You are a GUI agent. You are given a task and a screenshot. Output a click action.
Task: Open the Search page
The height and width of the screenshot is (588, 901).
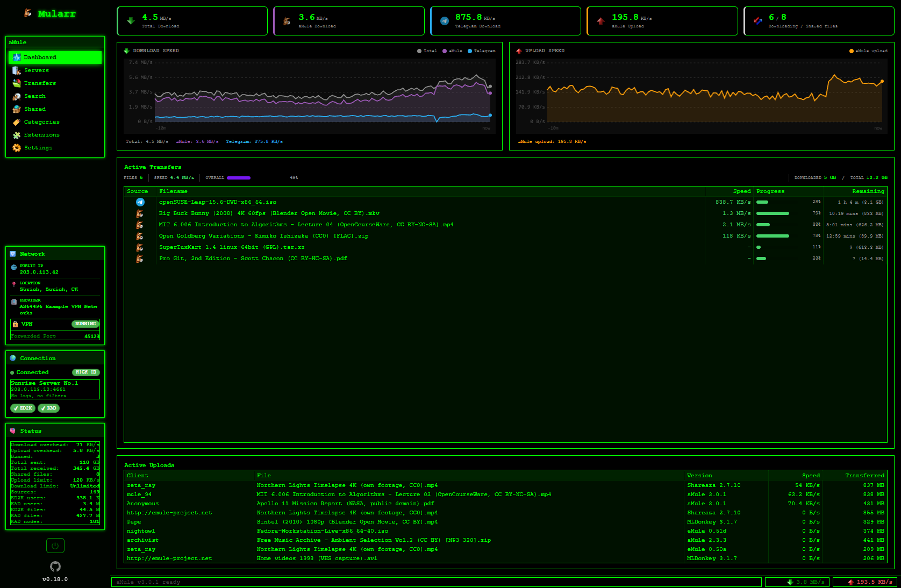point(55,96)
